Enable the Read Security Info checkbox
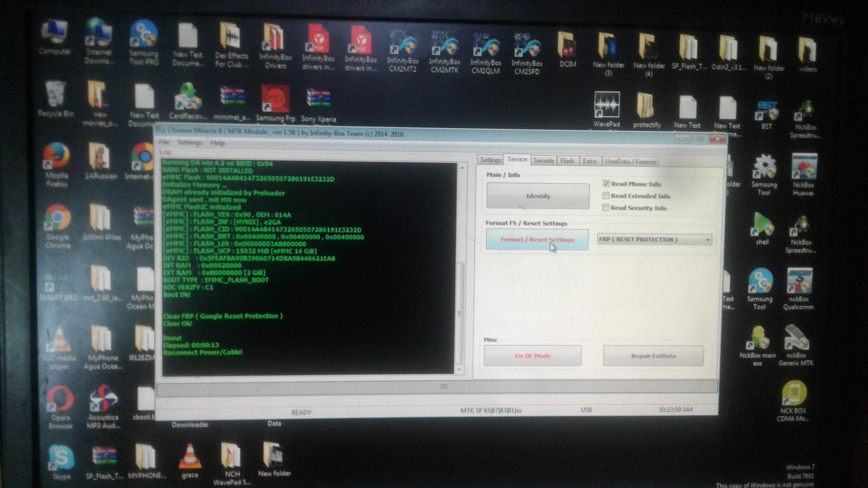Screen dimensions: 868x488 [606, 208]
